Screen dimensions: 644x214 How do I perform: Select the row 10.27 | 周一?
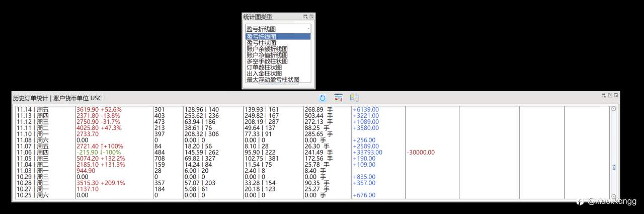point(312,189)
